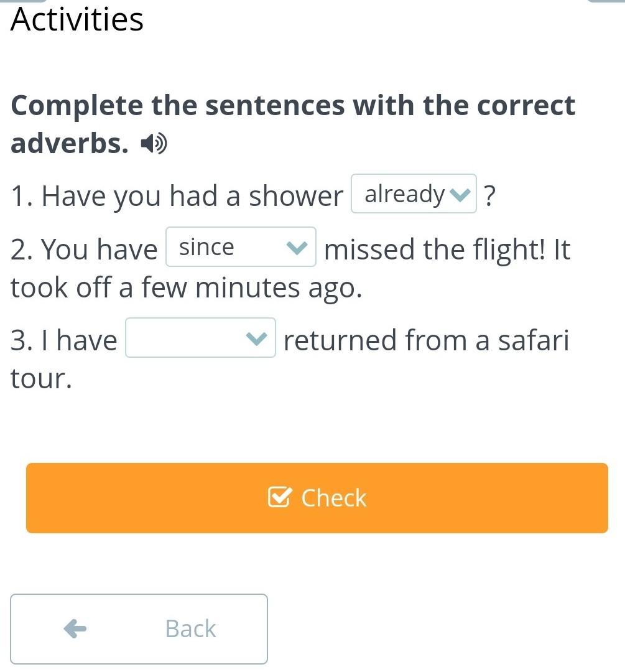Click the question mark after sentence 1

click(489, 195)
